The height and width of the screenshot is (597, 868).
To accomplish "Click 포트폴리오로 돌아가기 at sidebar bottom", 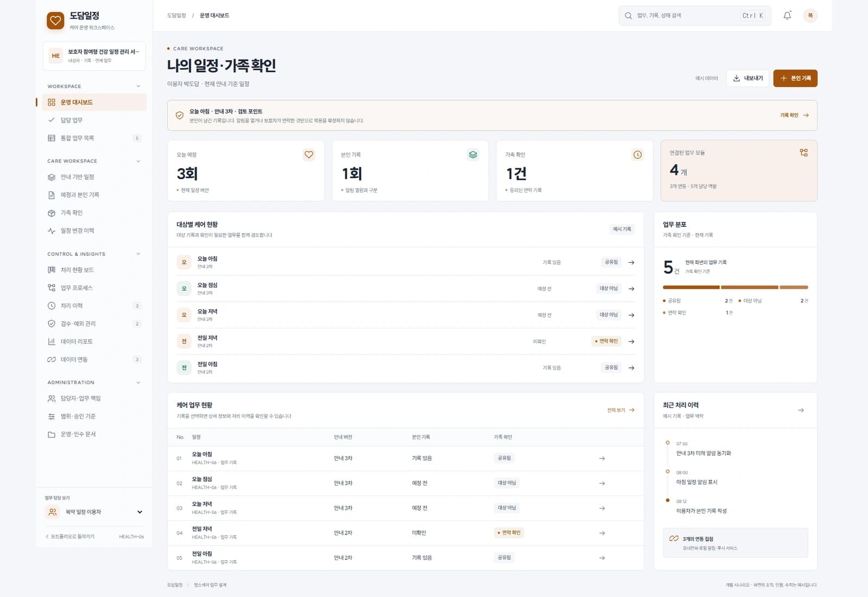I will 70,537.
